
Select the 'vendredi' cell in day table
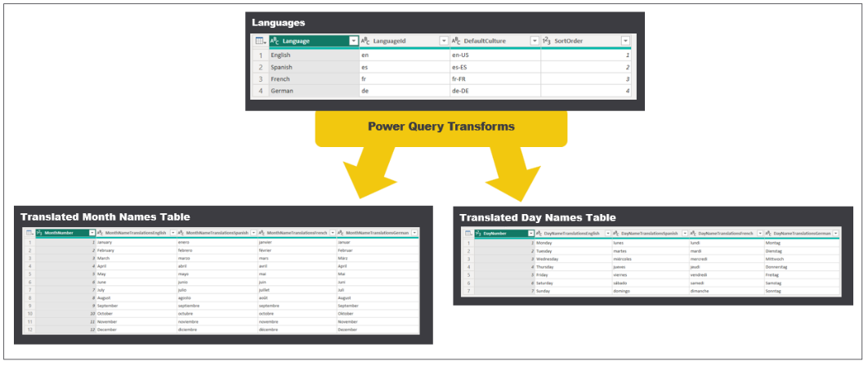tap(727, 274)
